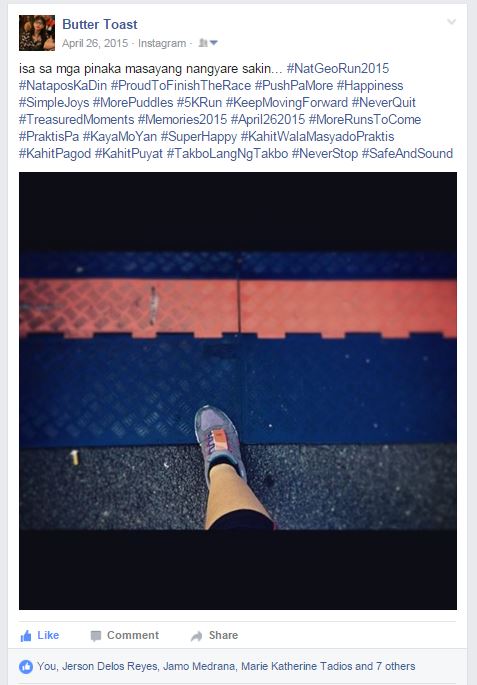477x685 pixels.
Task: Click the blue like reaction circle icon
Action: (x=26, y=667)
